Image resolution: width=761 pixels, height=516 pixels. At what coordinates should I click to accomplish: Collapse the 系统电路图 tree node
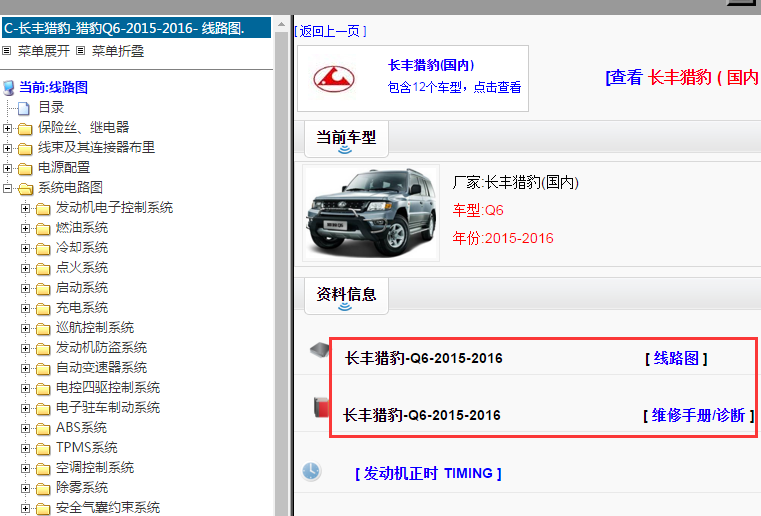tap(7, 188)
